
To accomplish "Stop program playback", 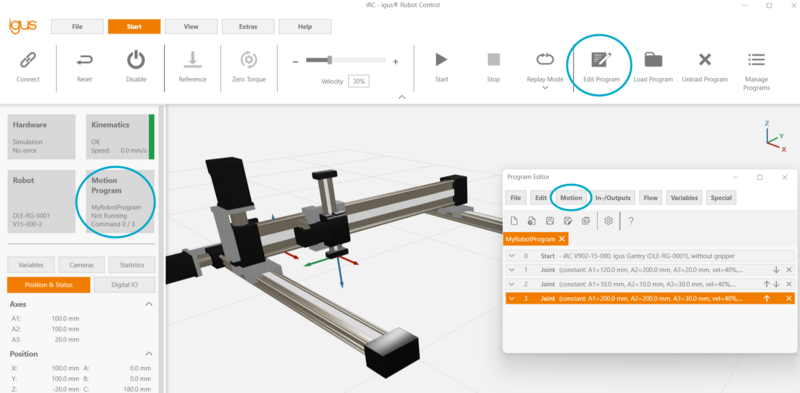I will click(493, 60).
